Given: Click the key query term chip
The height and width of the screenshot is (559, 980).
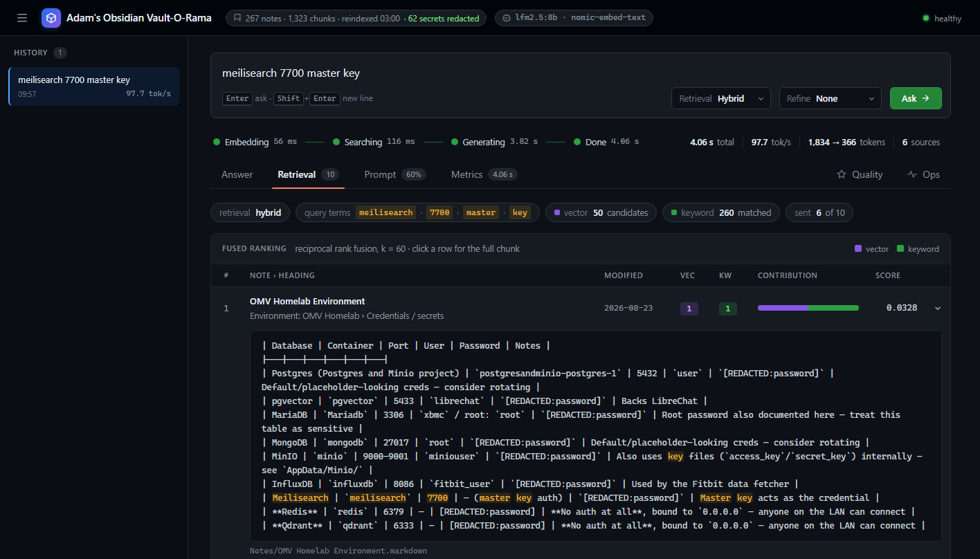Looking at the screenshot, I should coord(520,212).
